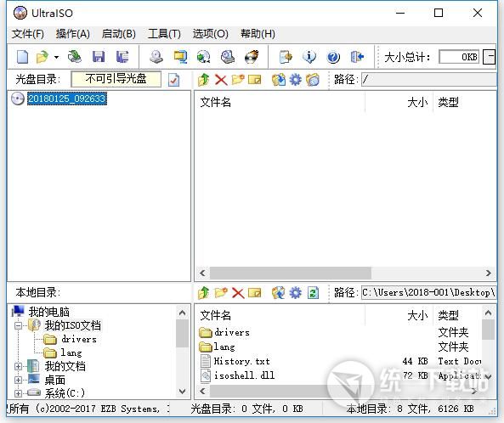Click the image pane New folder icon
This screenshot has width=504, height=423.
238,79
